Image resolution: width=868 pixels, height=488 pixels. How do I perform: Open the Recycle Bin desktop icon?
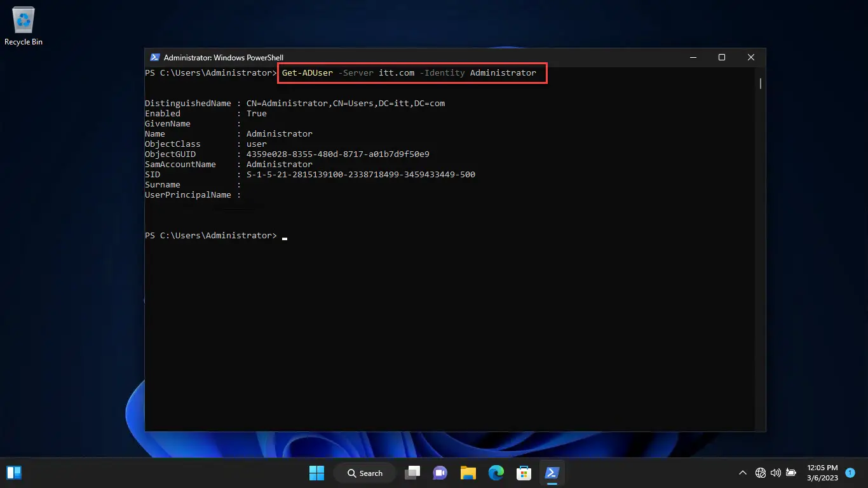24,26
